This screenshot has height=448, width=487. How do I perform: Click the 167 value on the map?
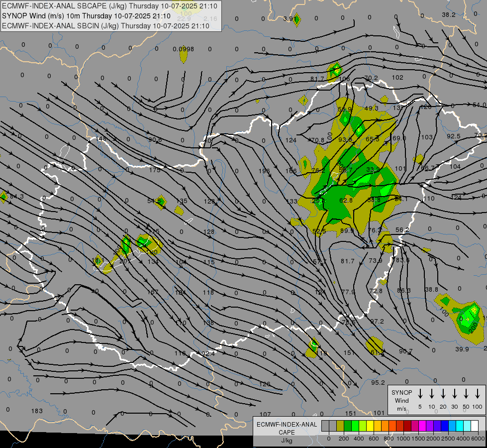pyautogui.click(x=153, y=292)
